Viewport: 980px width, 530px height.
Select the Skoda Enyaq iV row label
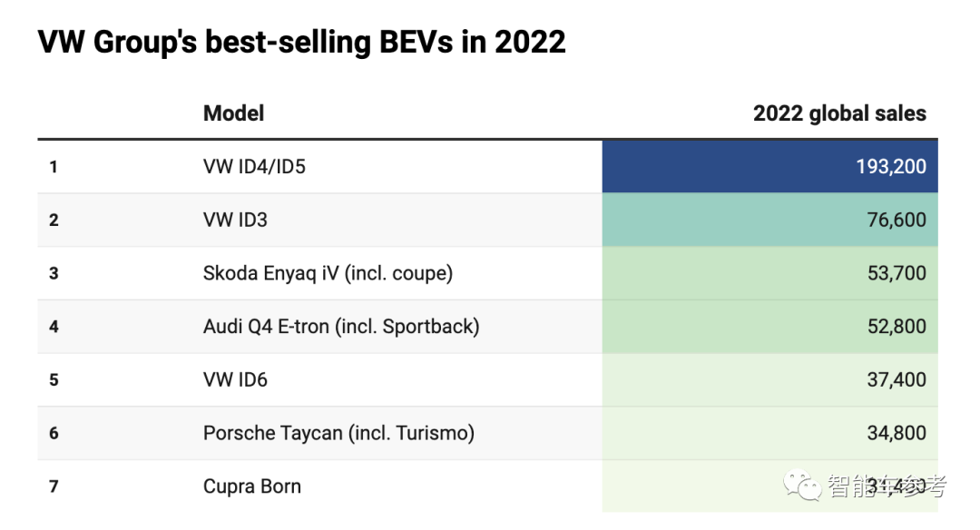[x=328, y=273]
